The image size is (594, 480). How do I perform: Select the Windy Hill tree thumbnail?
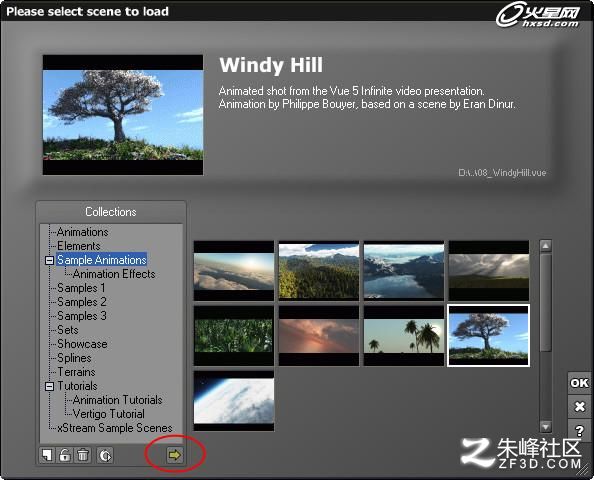point(489,336)
